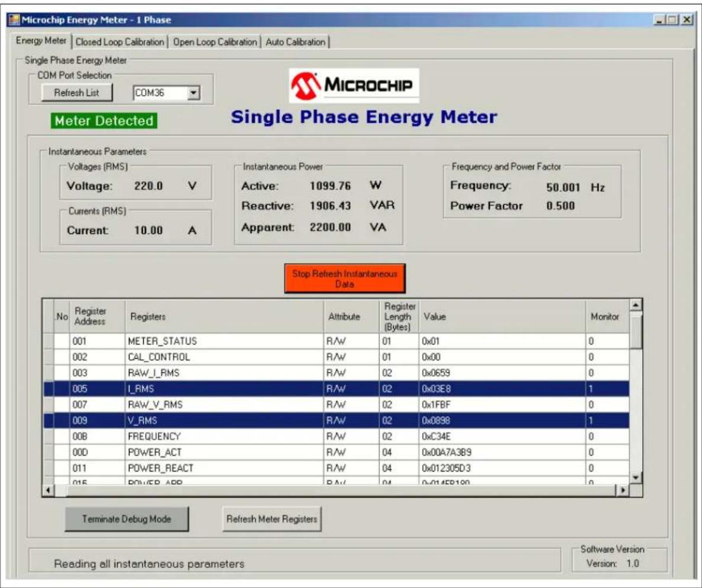Viewport: 702px width, 588px height.
Task: Close the Microchip Energy Meter window
Action: point(687,20)
